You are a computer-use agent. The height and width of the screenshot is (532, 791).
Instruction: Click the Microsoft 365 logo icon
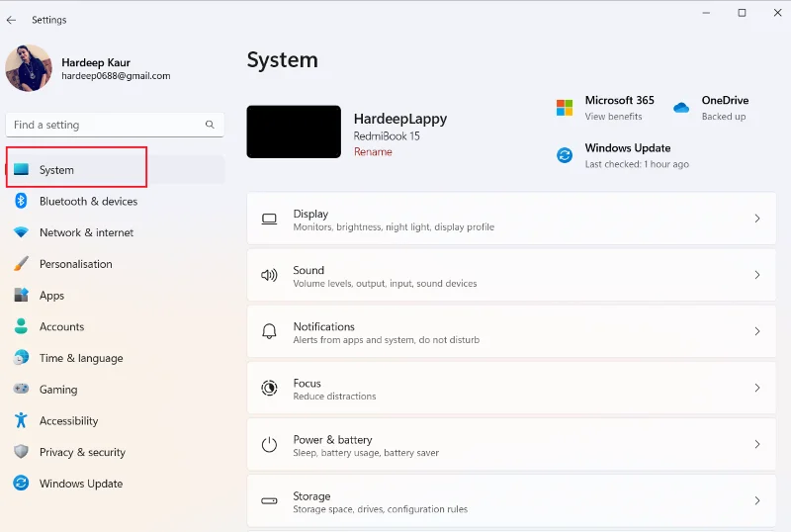(x=565, y=108)
